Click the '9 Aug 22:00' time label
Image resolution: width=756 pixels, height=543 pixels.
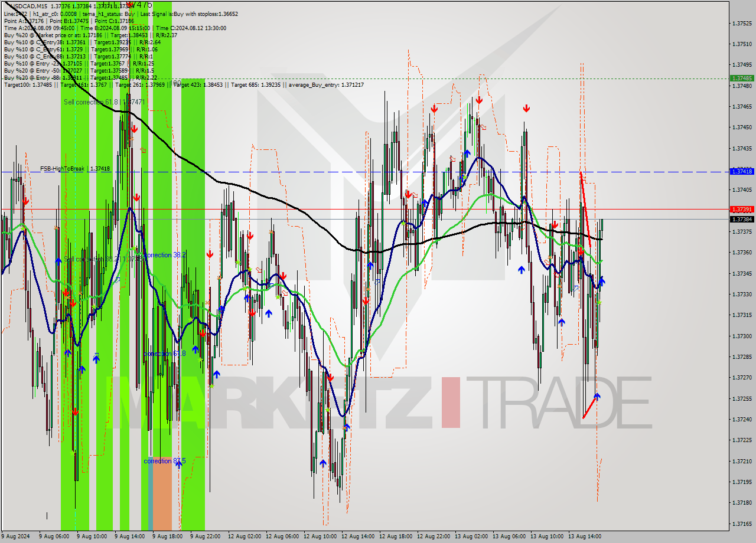[205, 537]
